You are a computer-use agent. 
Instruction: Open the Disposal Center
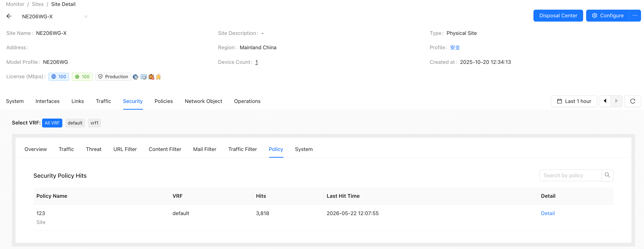(x=558, y=16)
